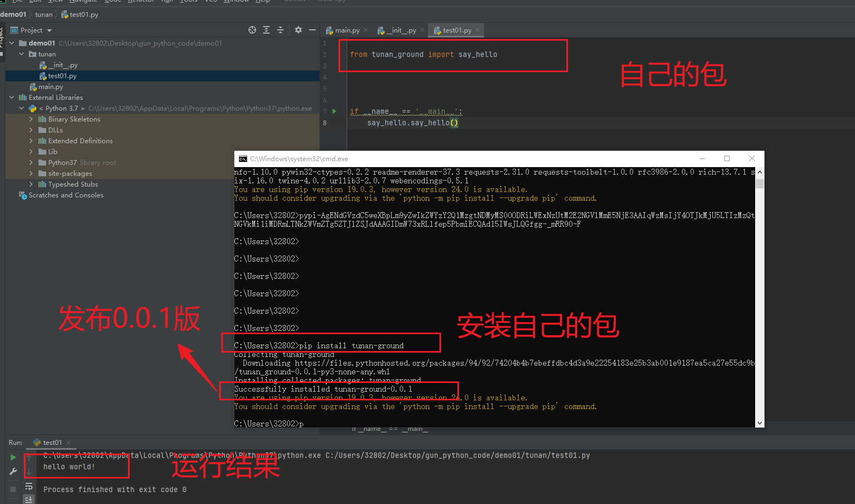Click the Expand All icon in Project panel

tap(266, 30)
